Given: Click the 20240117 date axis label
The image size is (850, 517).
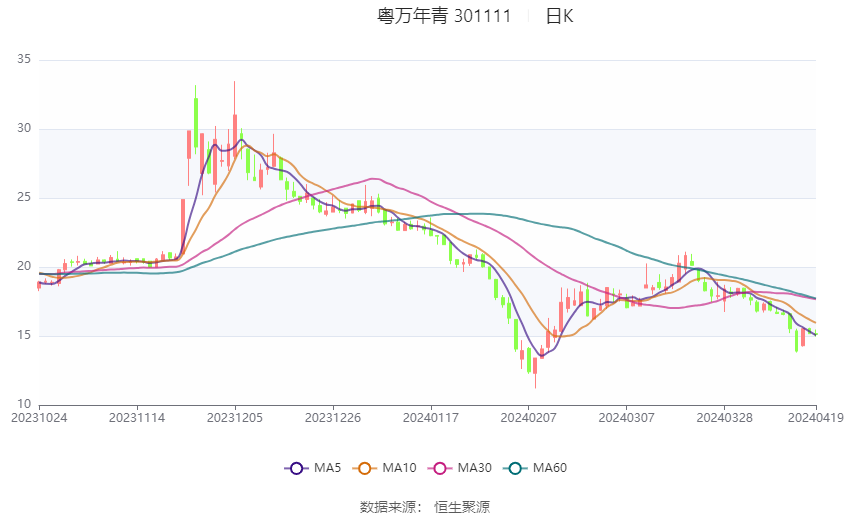Looking at the screenshot, I should (x=431, y=418).
